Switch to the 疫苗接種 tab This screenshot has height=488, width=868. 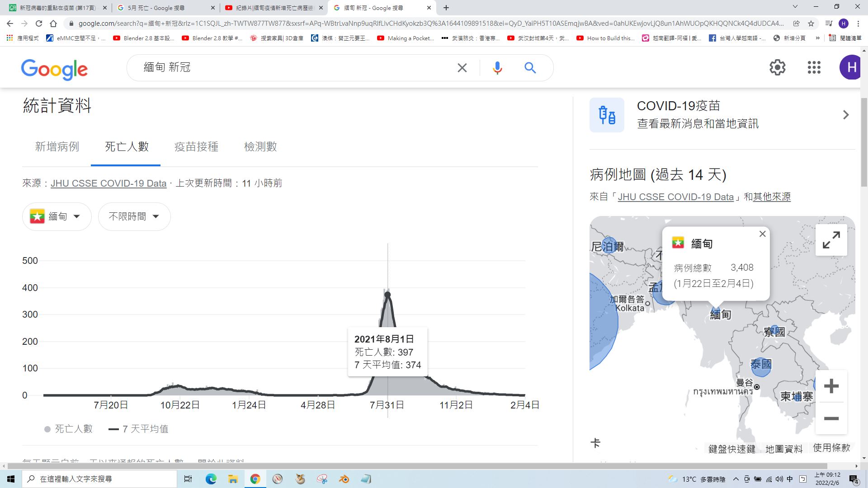[196, 147]
